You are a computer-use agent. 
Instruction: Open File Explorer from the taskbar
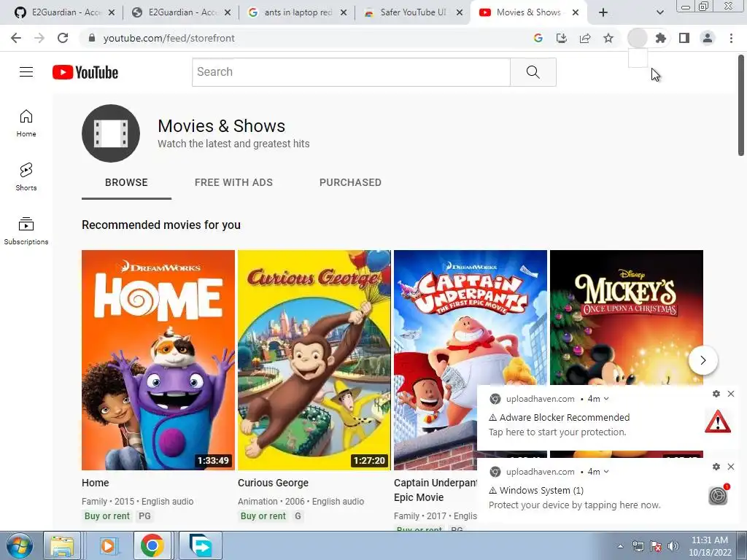pyautogui.click(x=62, y=546)
